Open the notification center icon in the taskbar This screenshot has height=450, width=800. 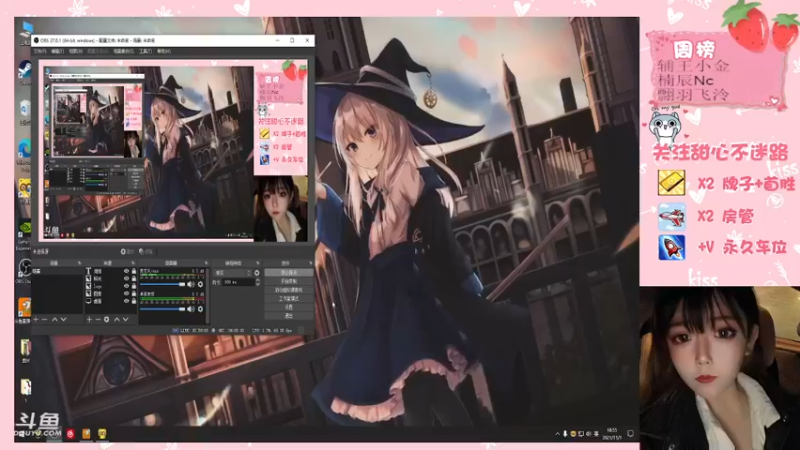point(630,434)
